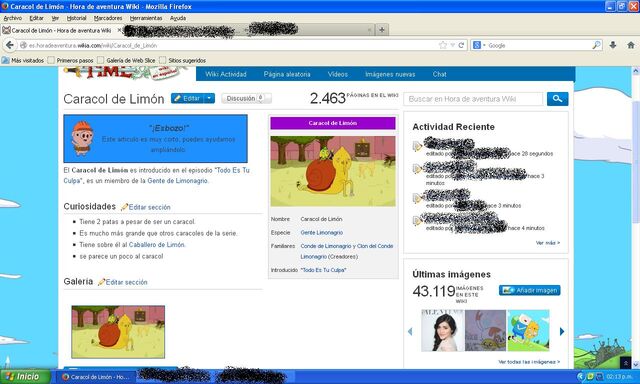Open a new tab with plus button
The width and height of the screenshot is (640, 384).
click(382, 30)
